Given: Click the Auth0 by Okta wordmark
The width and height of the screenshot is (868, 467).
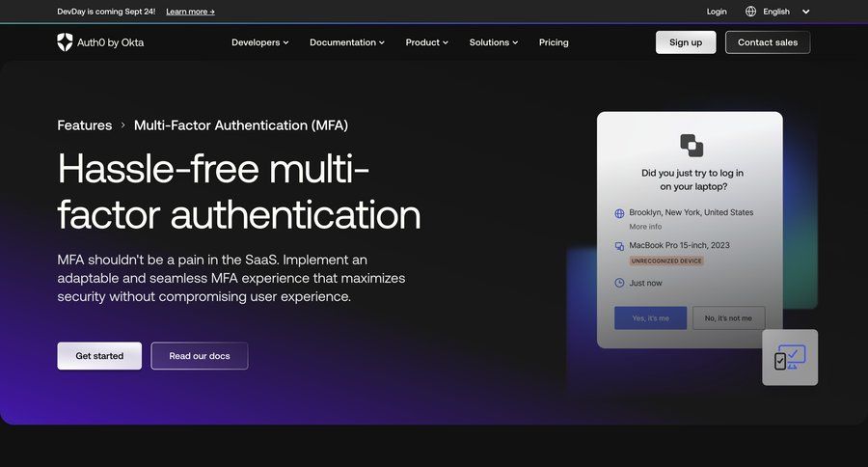Looking at the screenshot, I should pos(110,42).
